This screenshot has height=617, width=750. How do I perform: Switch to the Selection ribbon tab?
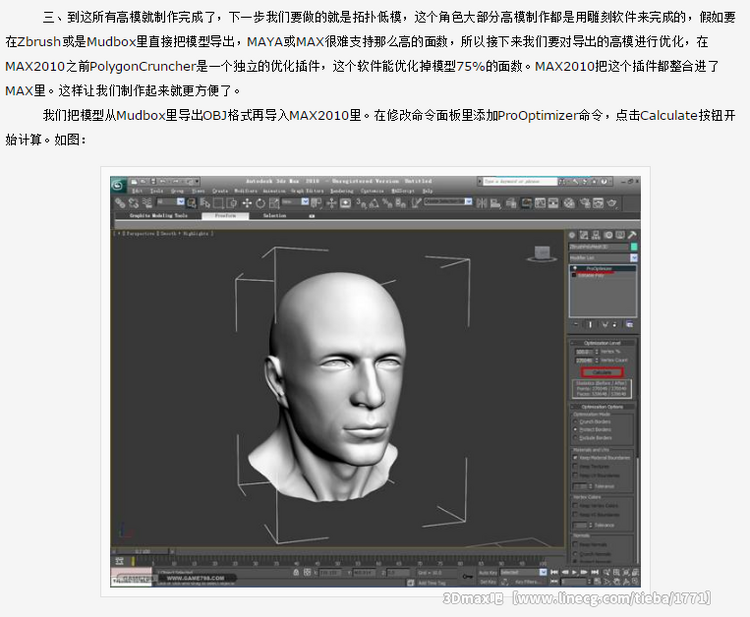pyautogui.click(x=274, y=216)
